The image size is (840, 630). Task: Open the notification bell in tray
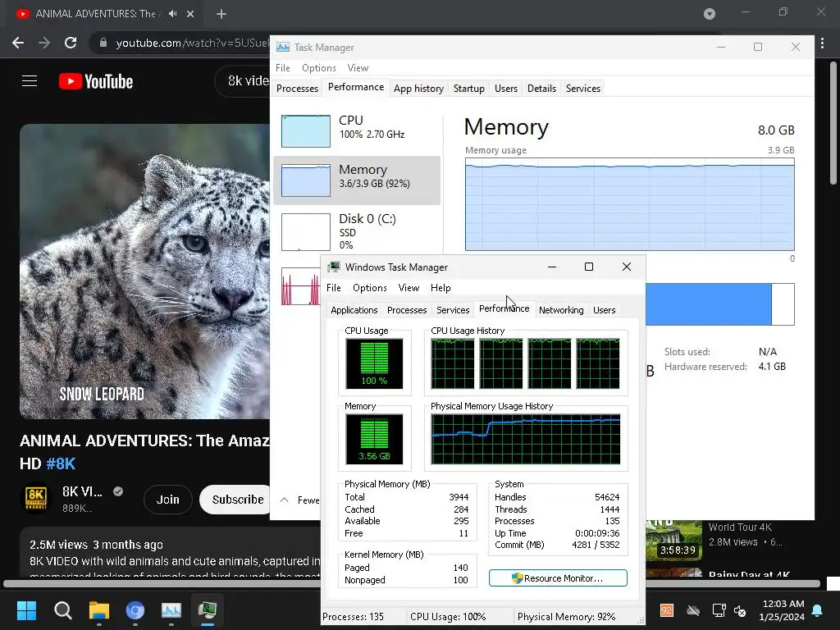(x=818, y=610)
